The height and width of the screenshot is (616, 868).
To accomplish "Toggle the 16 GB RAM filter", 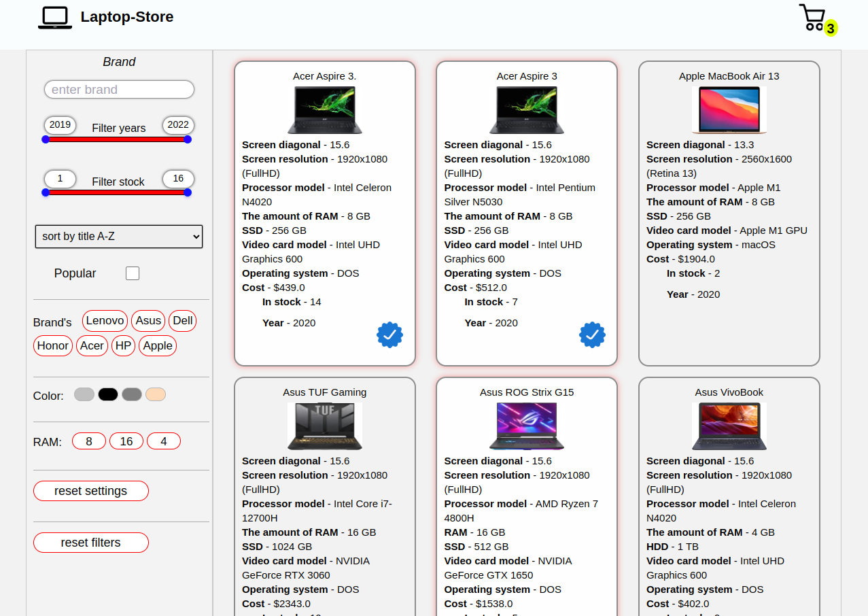I will (x=126, y=441).
